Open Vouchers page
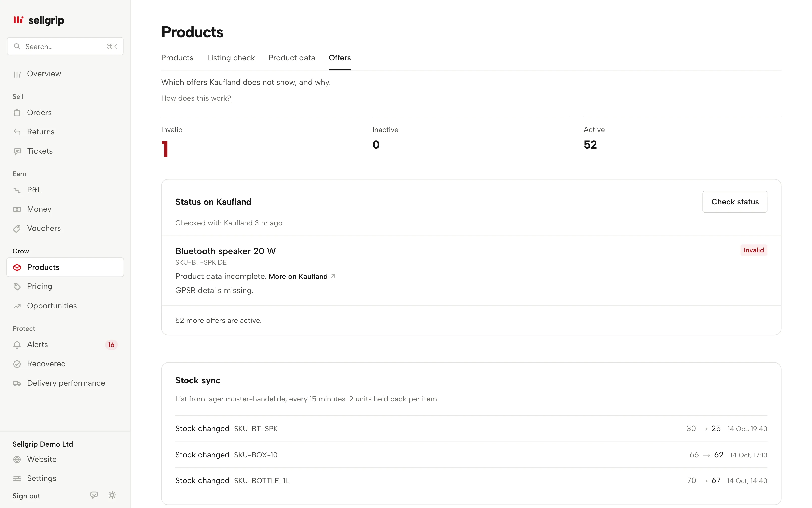 [65, 228]
